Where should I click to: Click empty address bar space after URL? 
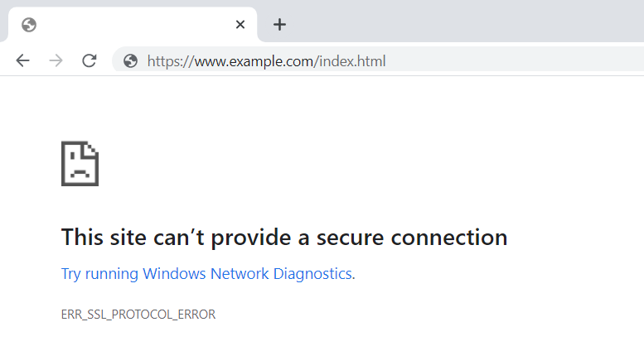point(513,61)
